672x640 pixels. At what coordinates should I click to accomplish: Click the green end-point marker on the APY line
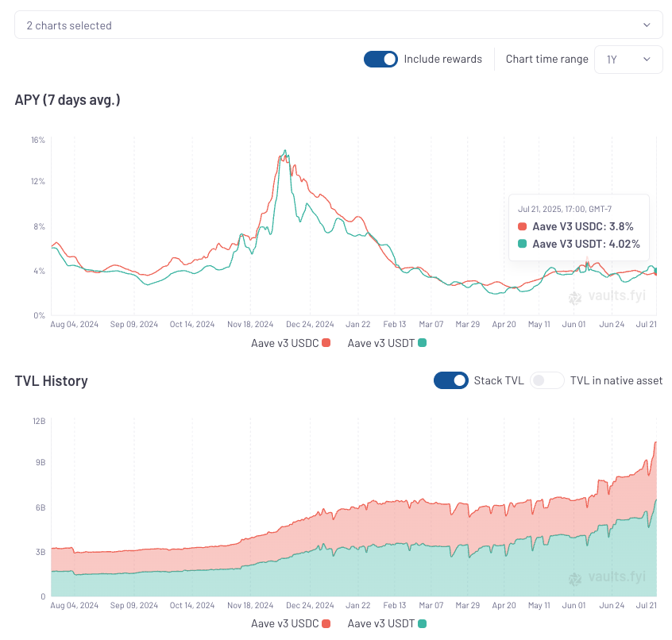655,271
